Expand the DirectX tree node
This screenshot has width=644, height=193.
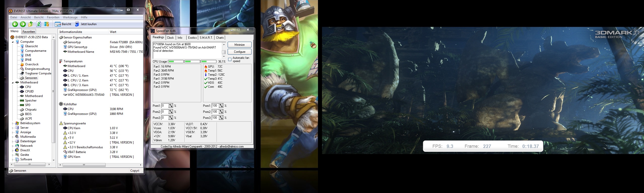click(x=13, y=151)
